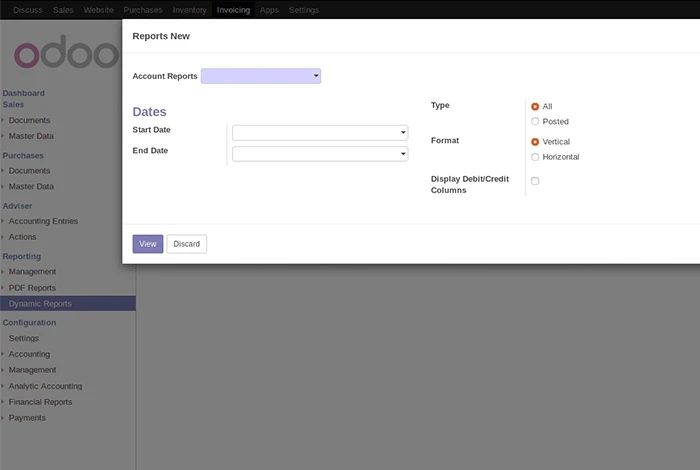
Task: Enable Display Debit/Credit Columns checkbox
Action: coord(535,181)
